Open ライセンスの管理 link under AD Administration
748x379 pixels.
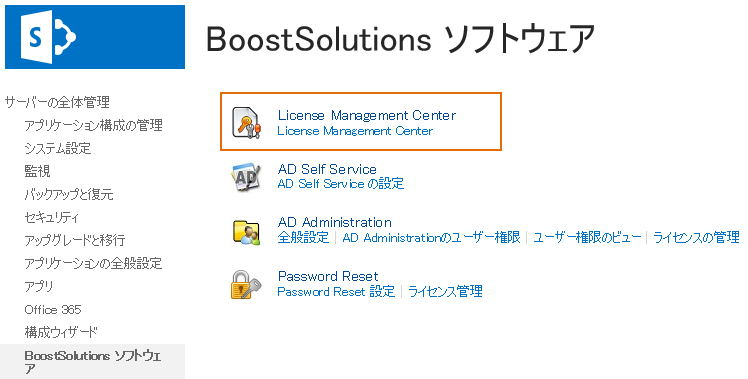(x=696, y=237)
